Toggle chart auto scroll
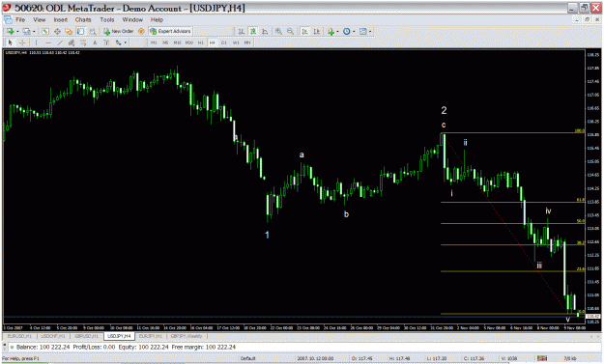The width and height of the screenshot is (604, 364). click(304, 32)
